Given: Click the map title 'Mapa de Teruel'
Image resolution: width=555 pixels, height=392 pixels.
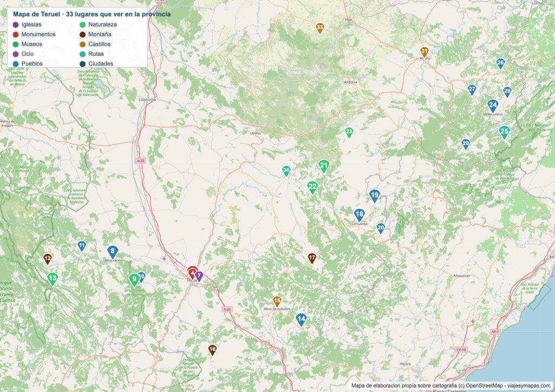Looking at the screenshot, I should tap(36, 14).
